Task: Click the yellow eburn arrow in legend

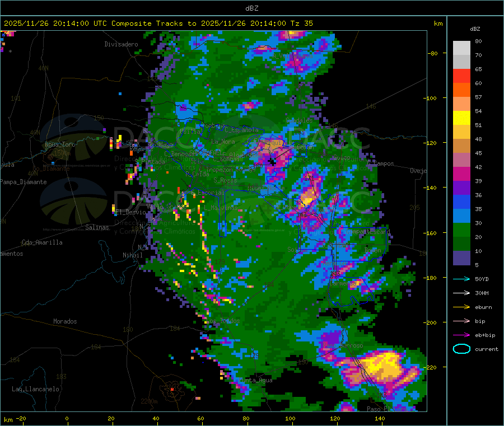Action: point(461,307)
